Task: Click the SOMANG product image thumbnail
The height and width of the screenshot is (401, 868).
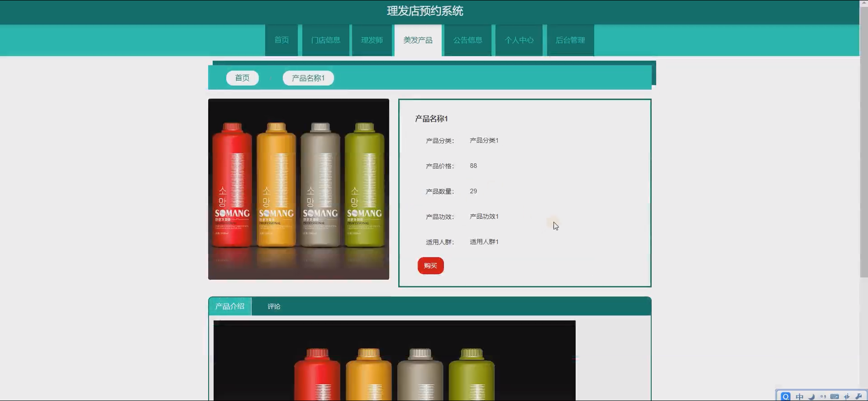Action: point(298,189)
